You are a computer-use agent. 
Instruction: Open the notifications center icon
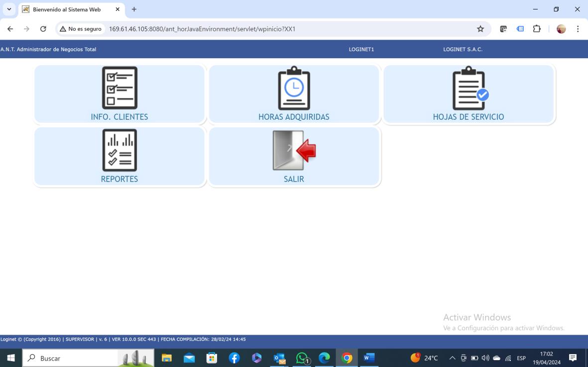click(x=573, y=358)
